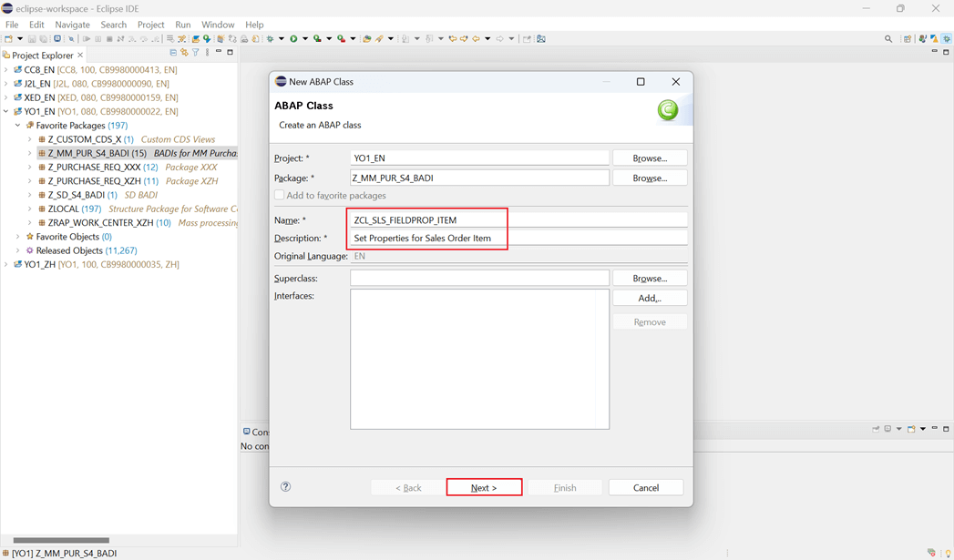Screen dimensions: 954x560
Task: Click the green Run icon in toolbar
Action: click(x=293, y=39)
